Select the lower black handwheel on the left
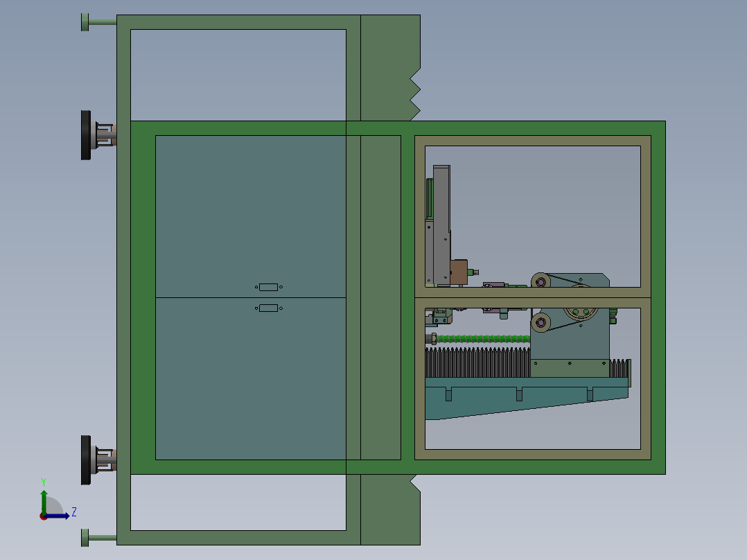Viewport: 747px width, 560px height. coord(86,460)
